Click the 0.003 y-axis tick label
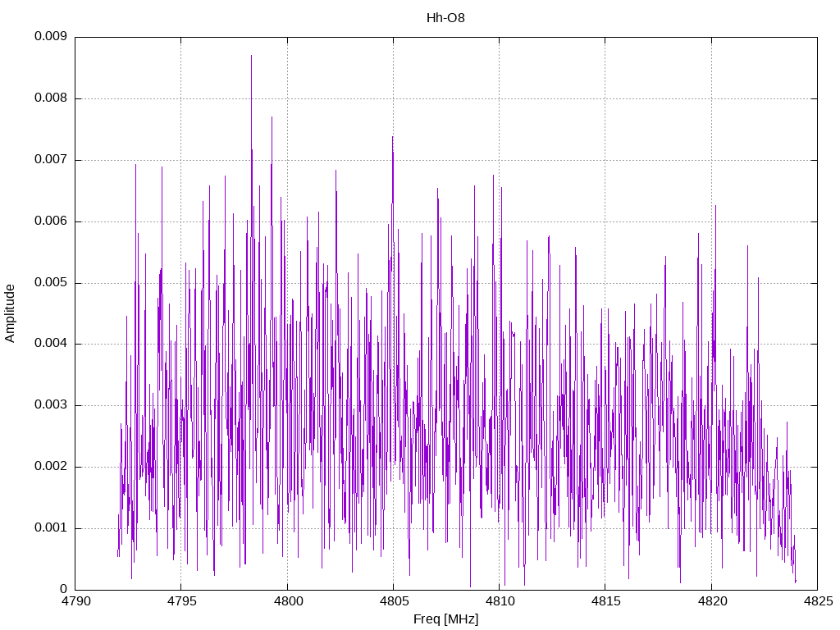This screenshot has width=840, height=630. [51, 405]
